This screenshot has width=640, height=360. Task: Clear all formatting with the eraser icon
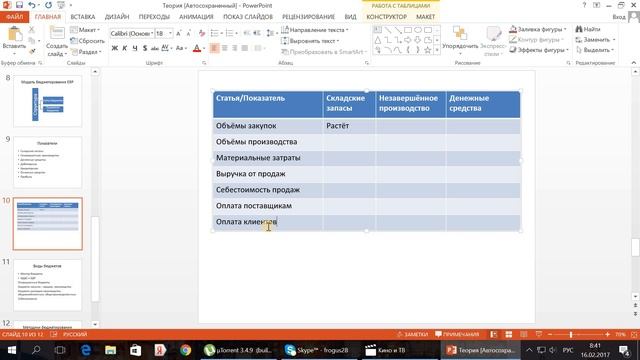point(201,33)
